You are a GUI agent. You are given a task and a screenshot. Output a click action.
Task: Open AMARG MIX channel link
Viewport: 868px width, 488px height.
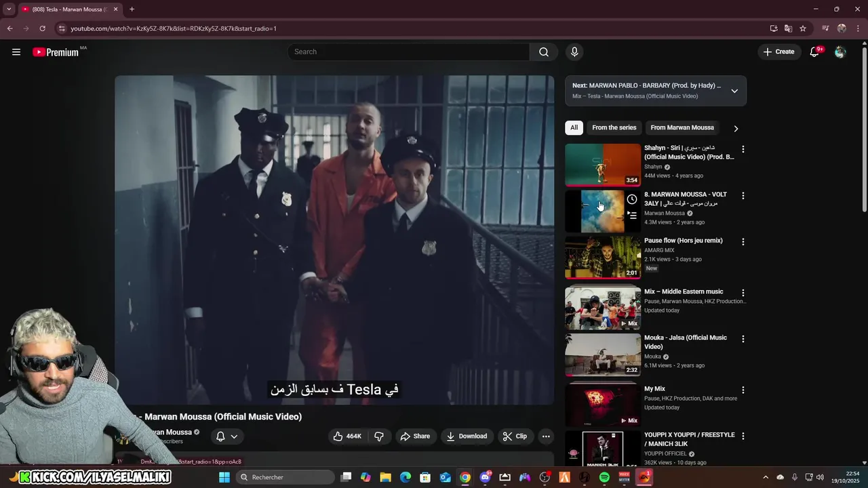659,250
